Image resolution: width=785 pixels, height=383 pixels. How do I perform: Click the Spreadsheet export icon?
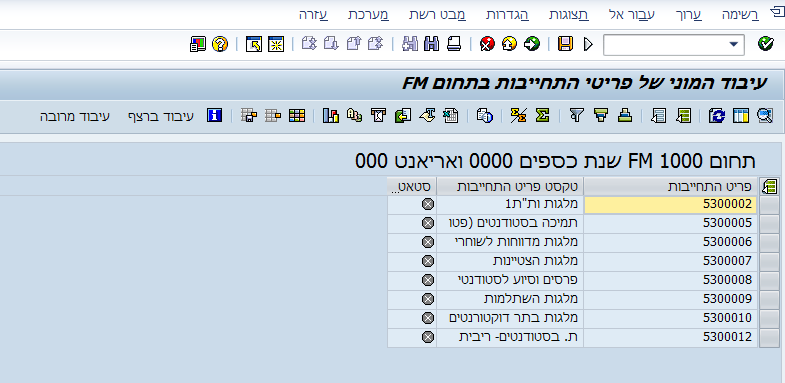(x=450, y=116)
